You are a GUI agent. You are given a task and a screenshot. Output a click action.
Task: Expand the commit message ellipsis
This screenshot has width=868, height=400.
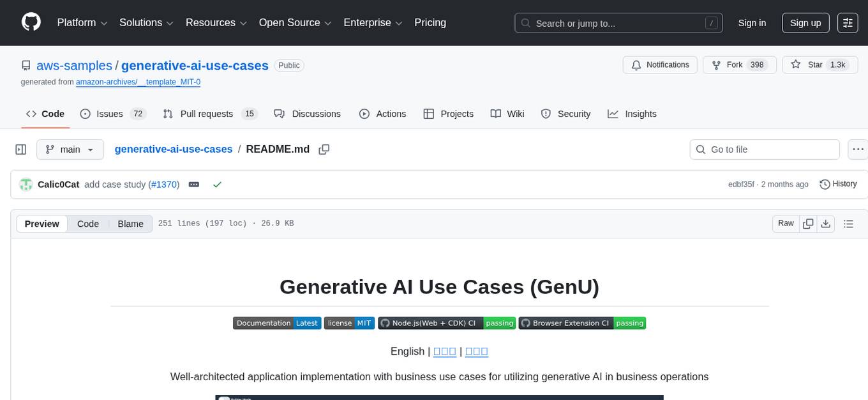tap(194, 185)
